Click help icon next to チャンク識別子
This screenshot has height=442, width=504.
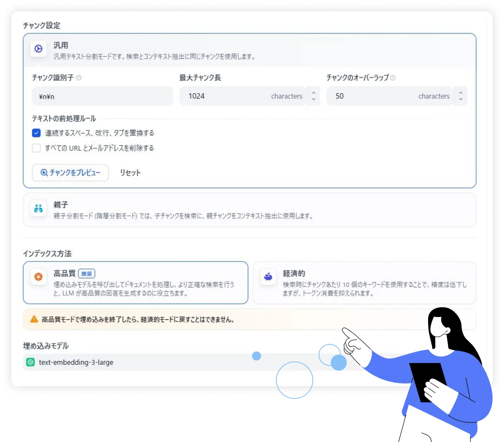[x=79, y=78]
